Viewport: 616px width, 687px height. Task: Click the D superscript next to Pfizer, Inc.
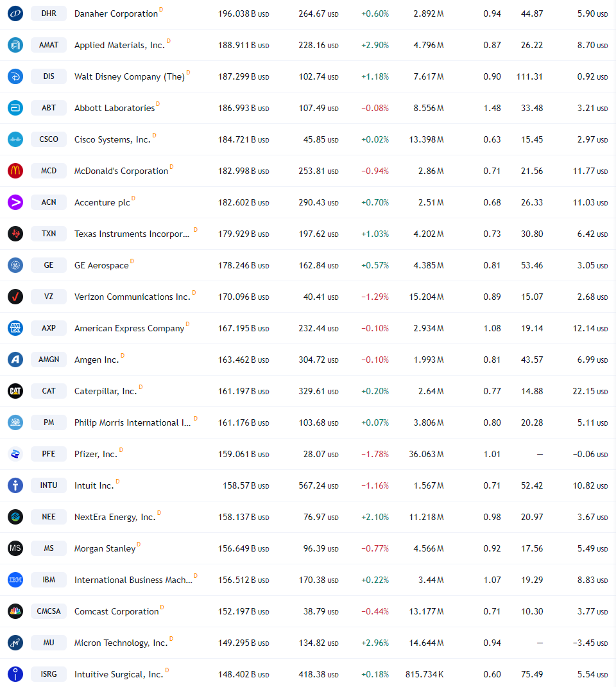(x=121, y=449)
